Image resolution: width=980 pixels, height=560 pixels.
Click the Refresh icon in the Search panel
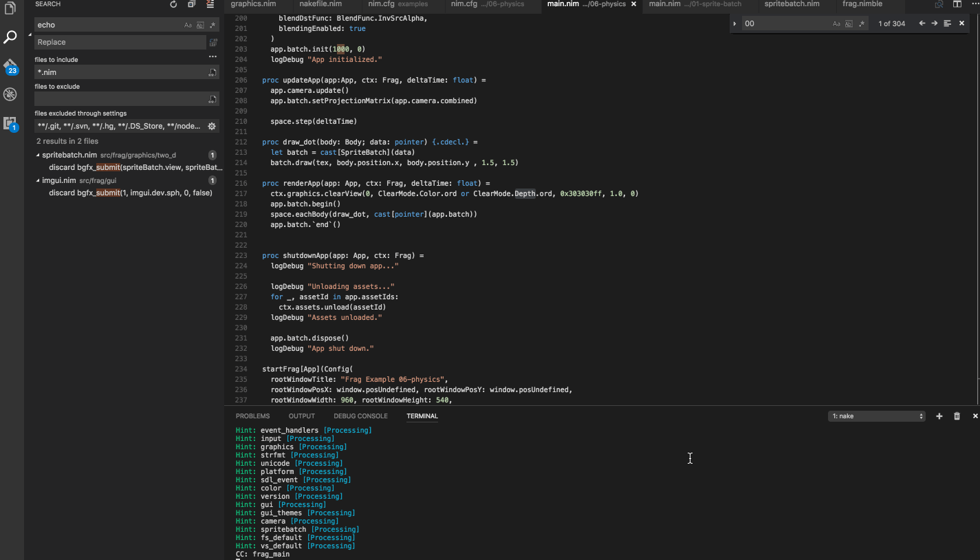(173, 4)
